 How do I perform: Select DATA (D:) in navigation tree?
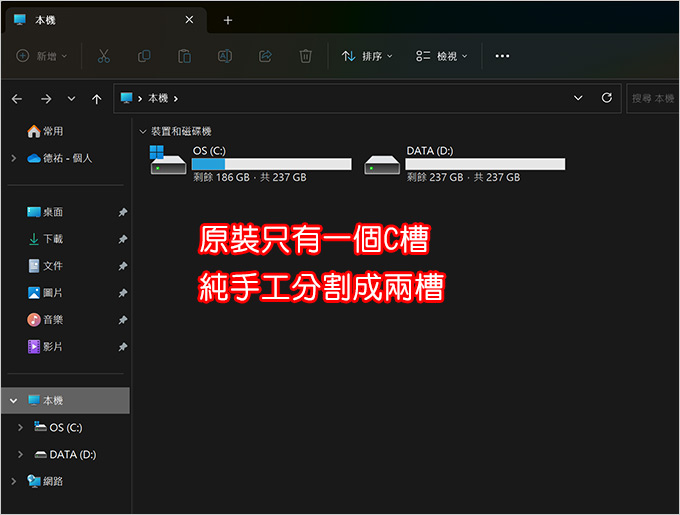65,454
